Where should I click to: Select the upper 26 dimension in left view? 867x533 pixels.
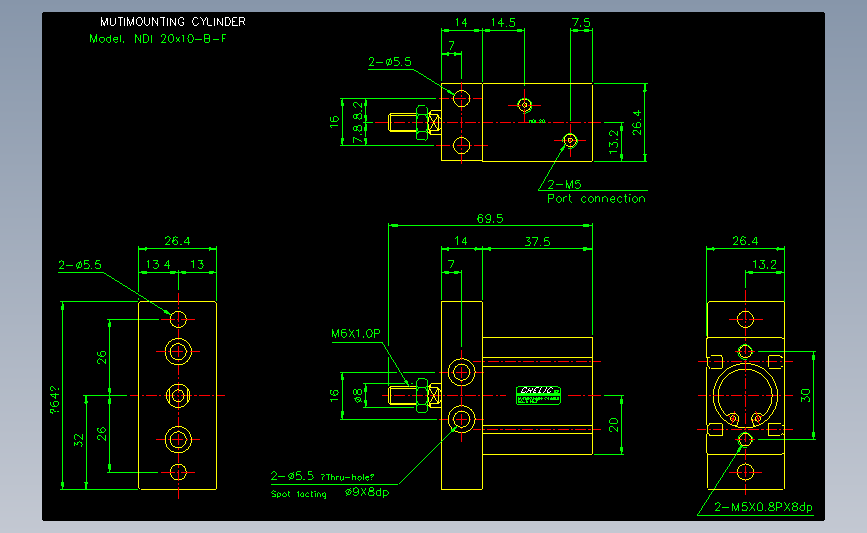tap(102, 358)
